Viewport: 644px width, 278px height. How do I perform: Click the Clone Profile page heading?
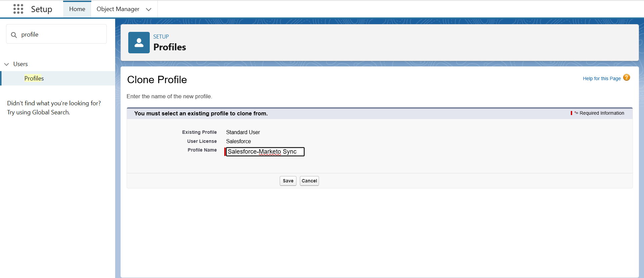[157, 80]
